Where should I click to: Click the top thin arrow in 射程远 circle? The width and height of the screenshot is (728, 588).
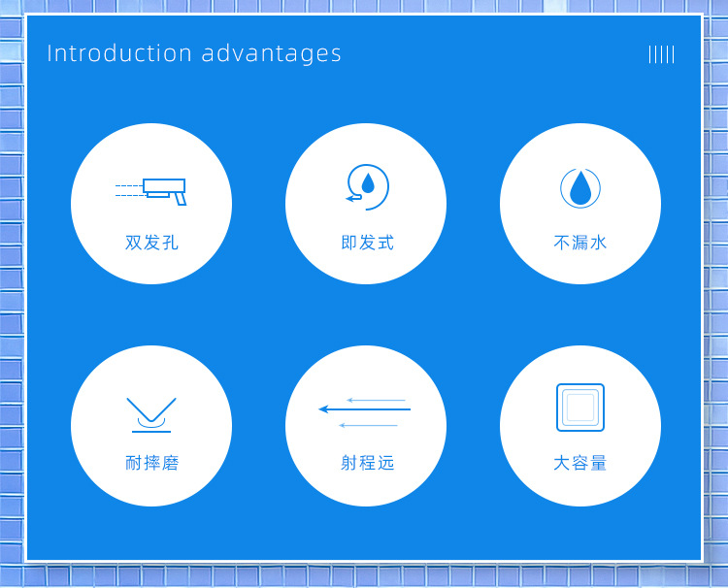[x=376, y=400]
